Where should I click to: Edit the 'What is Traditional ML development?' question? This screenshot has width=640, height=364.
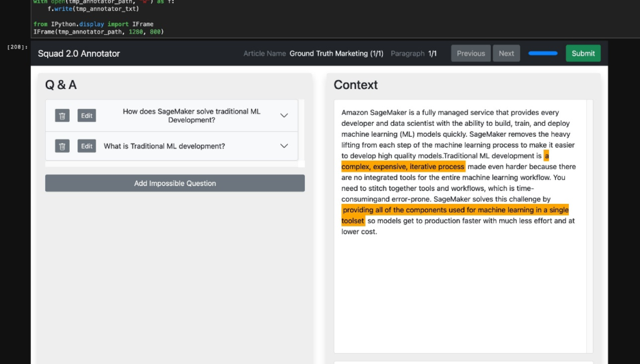(x=87, y=146)
